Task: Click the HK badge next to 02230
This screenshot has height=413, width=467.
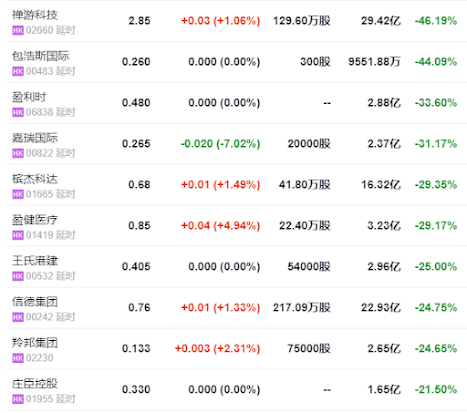Action: (x=18, y=358)
